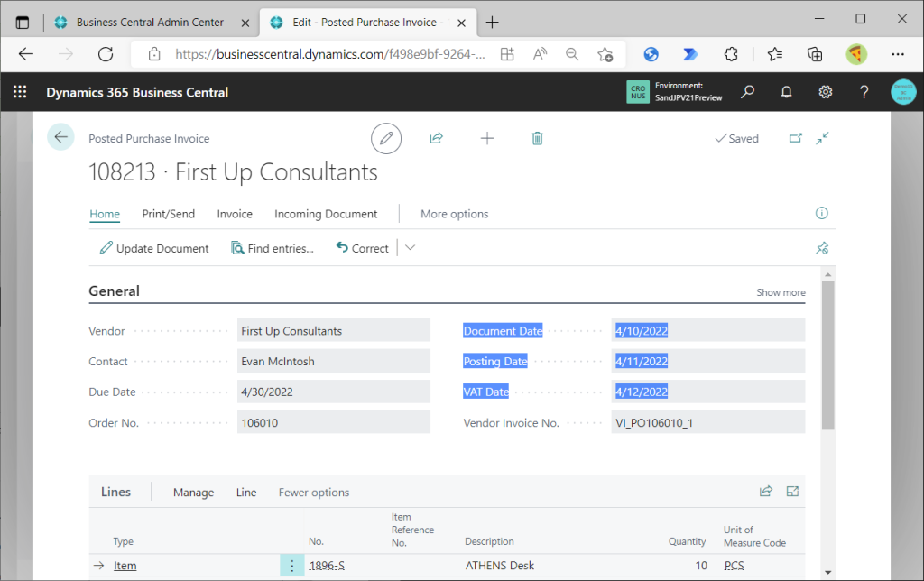Open browser extensions puzzle icon

pos(731,54)
